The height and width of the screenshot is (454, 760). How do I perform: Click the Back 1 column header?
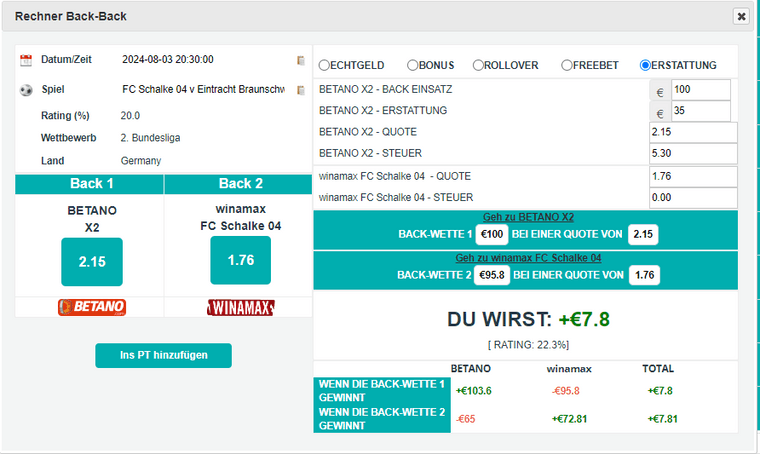click(x=90, y=184)
